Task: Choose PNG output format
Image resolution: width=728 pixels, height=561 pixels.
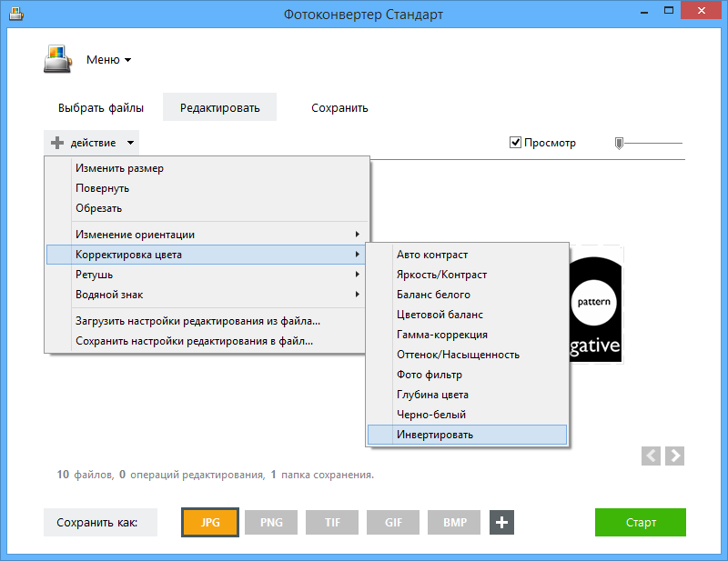Action: point(271,523)
